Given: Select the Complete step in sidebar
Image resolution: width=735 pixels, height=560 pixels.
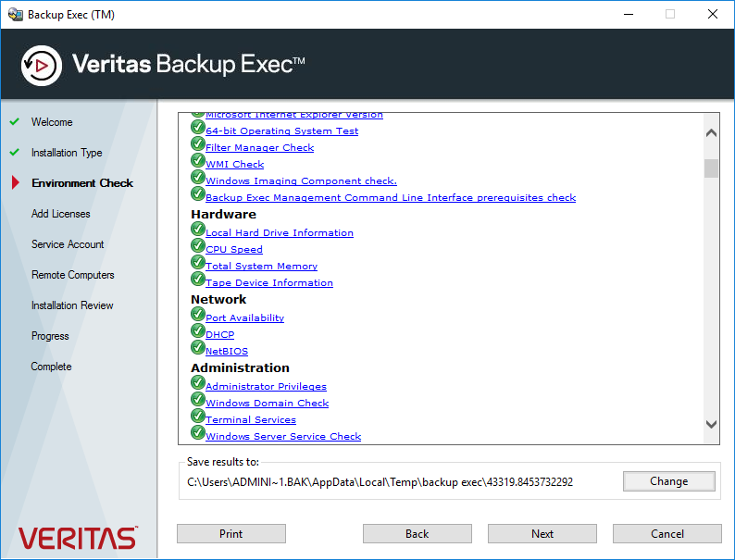Looking at the screenshot, I should coord(51,367).
